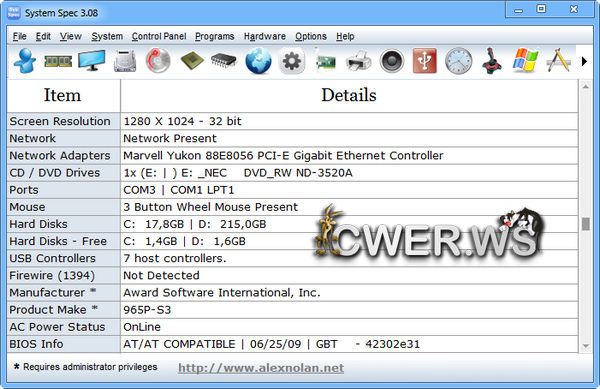Click the hard disk drive icon
Image resolution: width=600 pixels, height=389 pixels.
pos(125,61)
